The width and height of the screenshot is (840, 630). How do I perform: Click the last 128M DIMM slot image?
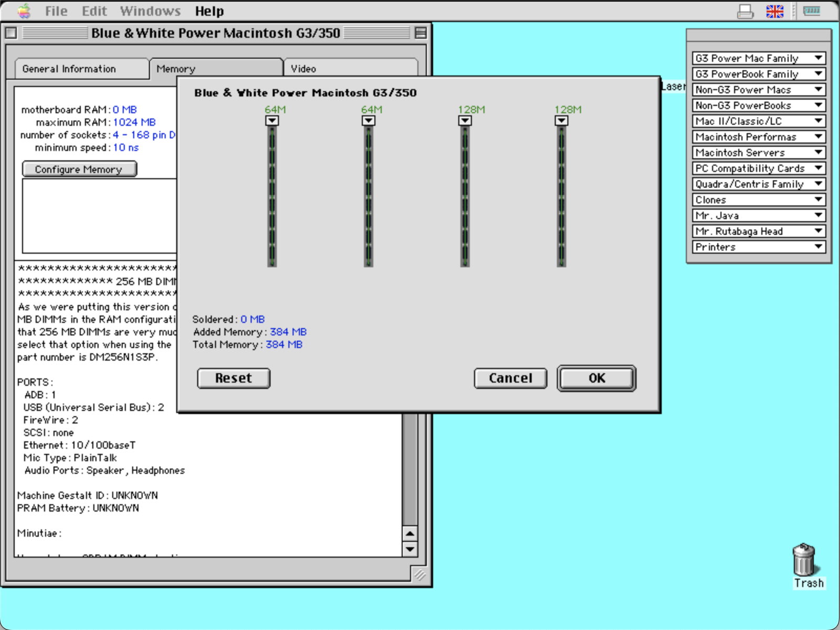tap(561, 197)
